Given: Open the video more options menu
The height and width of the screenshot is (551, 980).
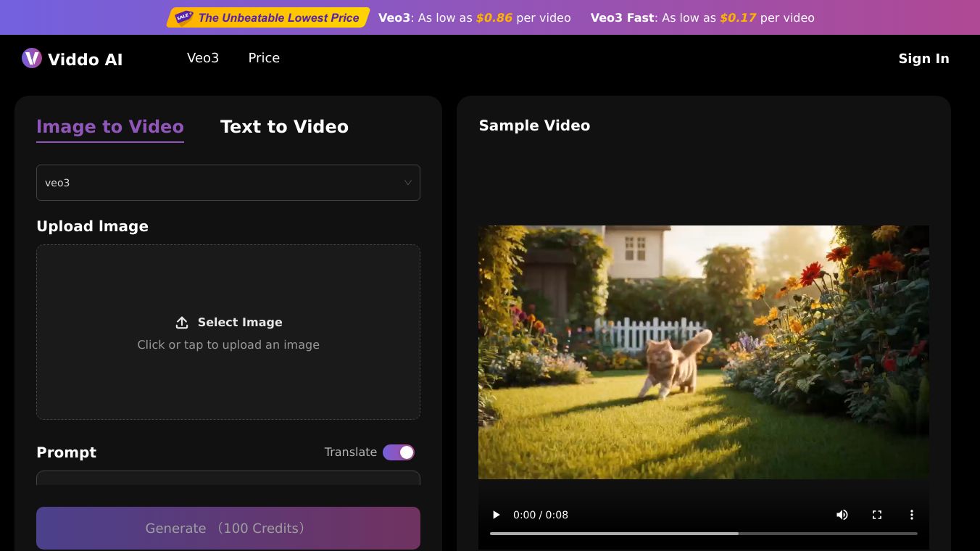Looking at the screenshot, I should (x=912, y=515).
